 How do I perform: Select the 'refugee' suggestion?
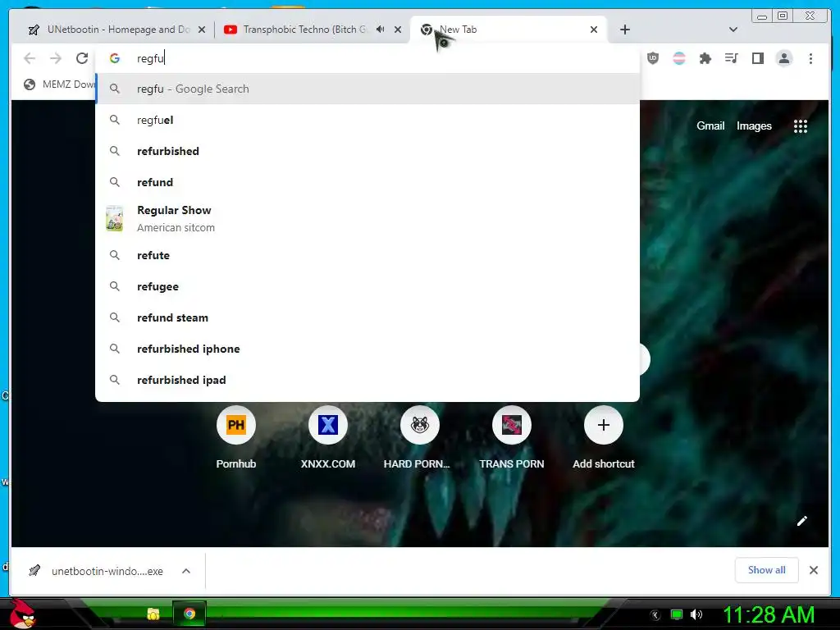click(367, 286)
